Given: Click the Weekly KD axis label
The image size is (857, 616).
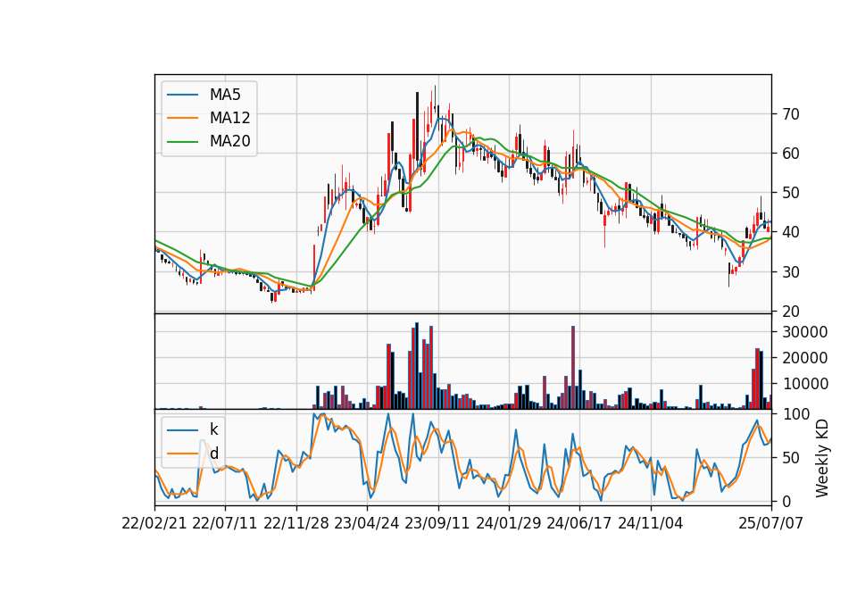Looking at the screenshot, I should click(x=821, y=458).
